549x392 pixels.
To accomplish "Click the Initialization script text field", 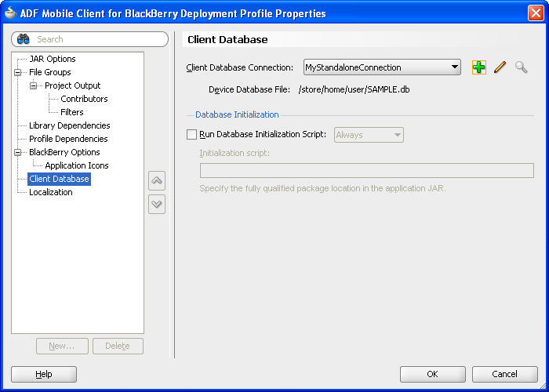I will click(x=366, y=170).
